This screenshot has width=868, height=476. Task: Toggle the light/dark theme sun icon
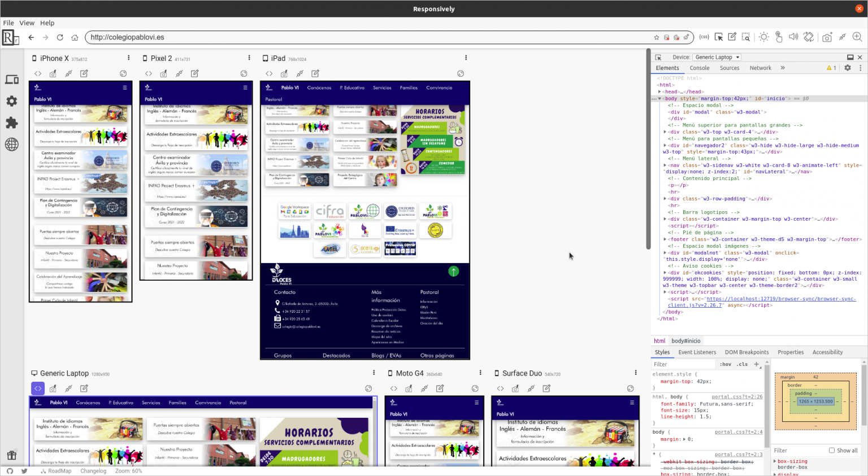[764, 37]
